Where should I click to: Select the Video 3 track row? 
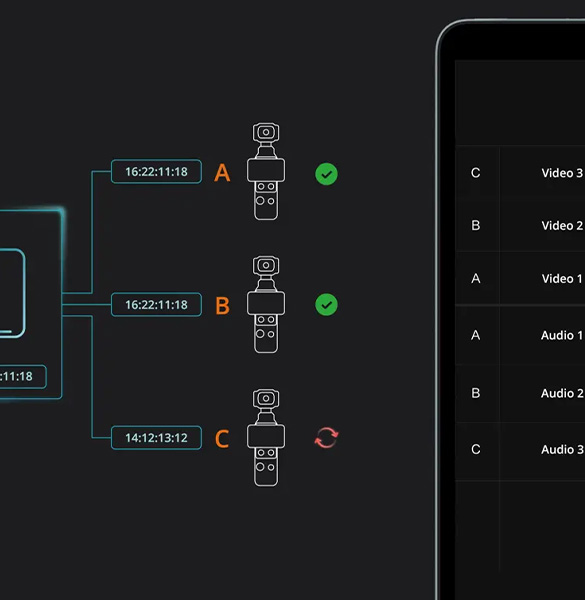point(520,173)
